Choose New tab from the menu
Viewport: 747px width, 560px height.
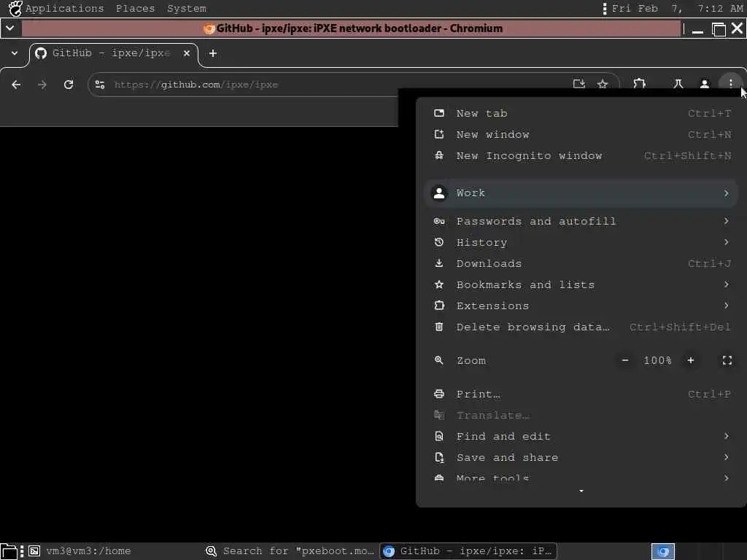[581, 113]
